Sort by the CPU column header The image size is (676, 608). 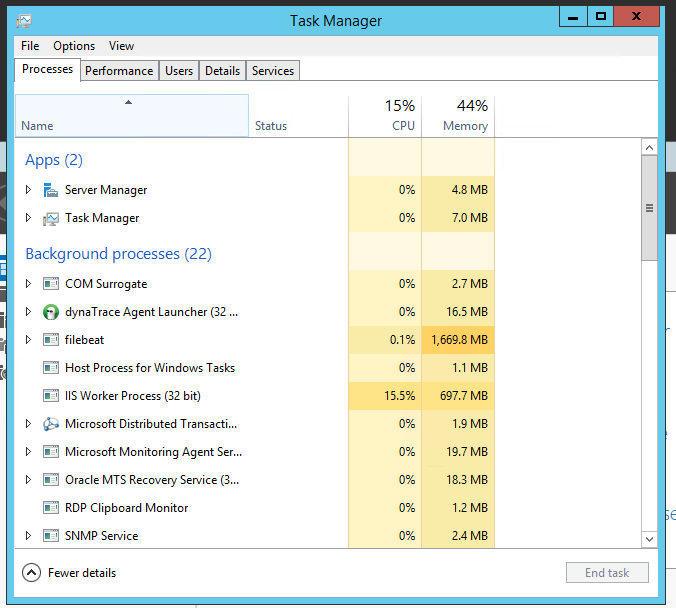(x=386, y=116)
